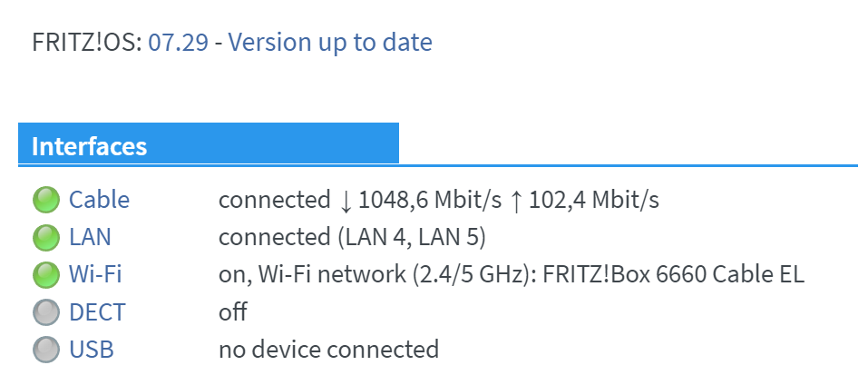
Task: Click the LAN status "connected (LAN 4, LAN 5)"
Action: (x=353, y=238)
